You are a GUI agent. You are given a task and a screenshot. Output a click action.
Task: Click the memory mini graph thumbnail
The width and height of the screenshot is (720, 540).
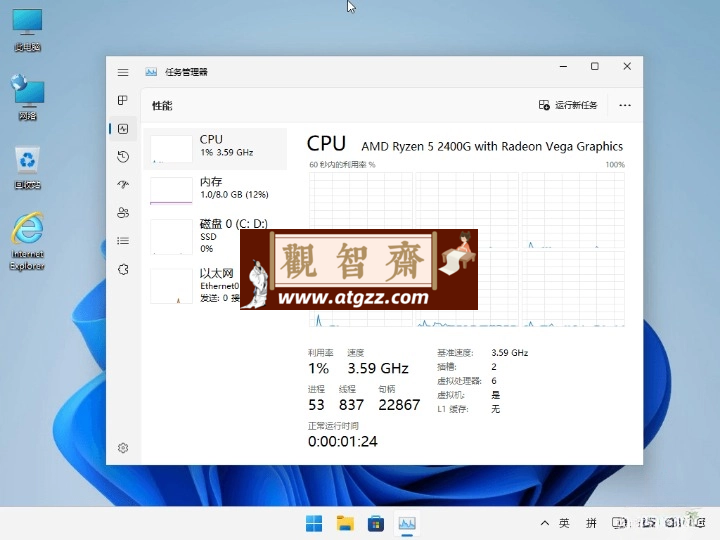point(171,191)
